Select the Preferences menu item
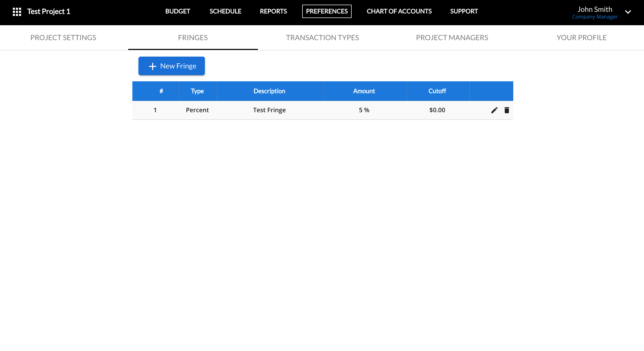The width and height of the screenshot is (644, 351). point(327,11)
